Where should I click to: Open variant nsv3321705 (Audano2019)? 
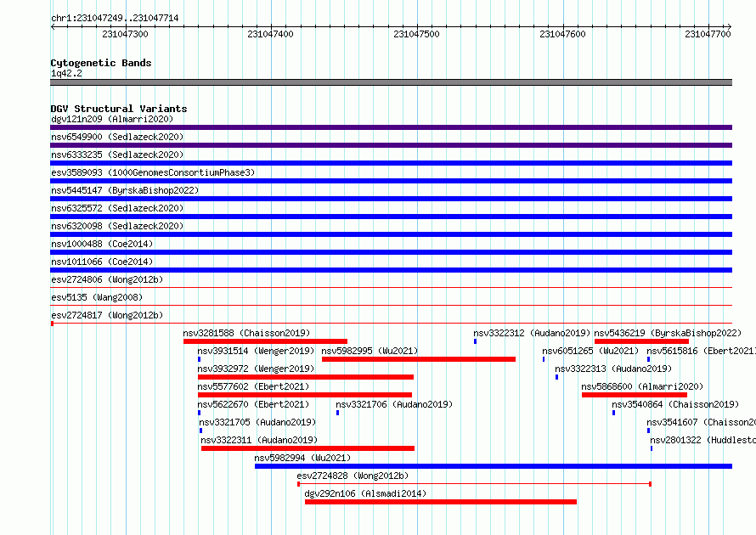257,422
